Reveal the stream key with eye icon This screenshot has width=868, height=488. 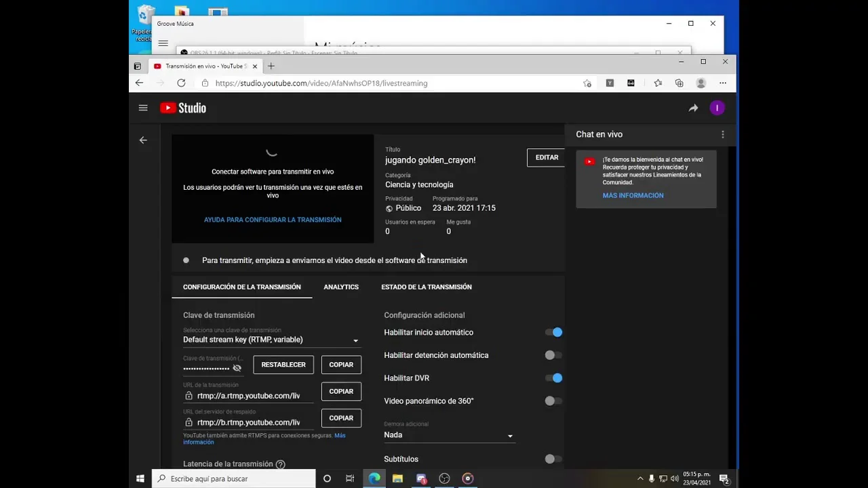(237, 368)
